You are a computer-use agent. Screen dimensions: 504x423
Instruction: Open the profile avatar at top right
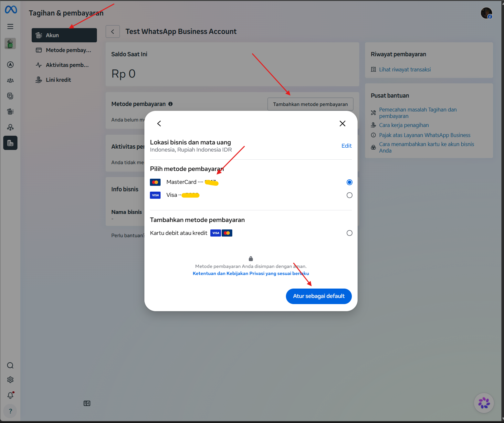tap(486, 13)
